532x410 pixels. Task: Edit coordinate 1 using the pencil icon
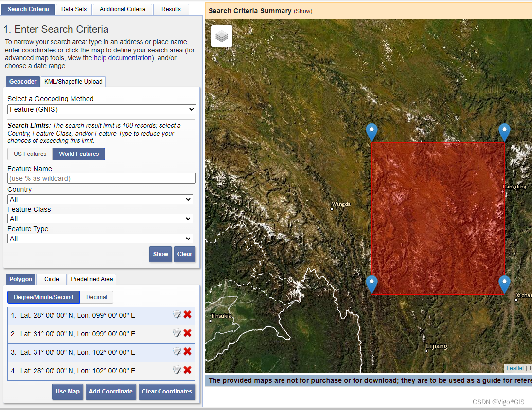177,315
